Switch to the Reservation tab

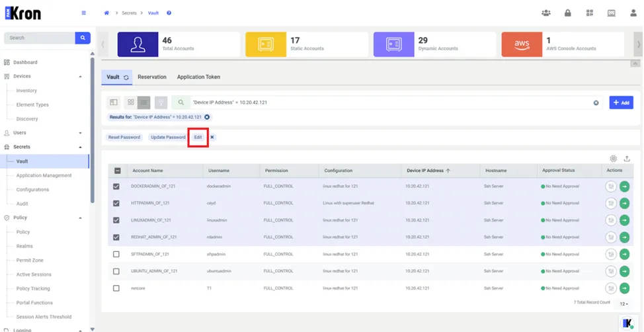[152, 77]
